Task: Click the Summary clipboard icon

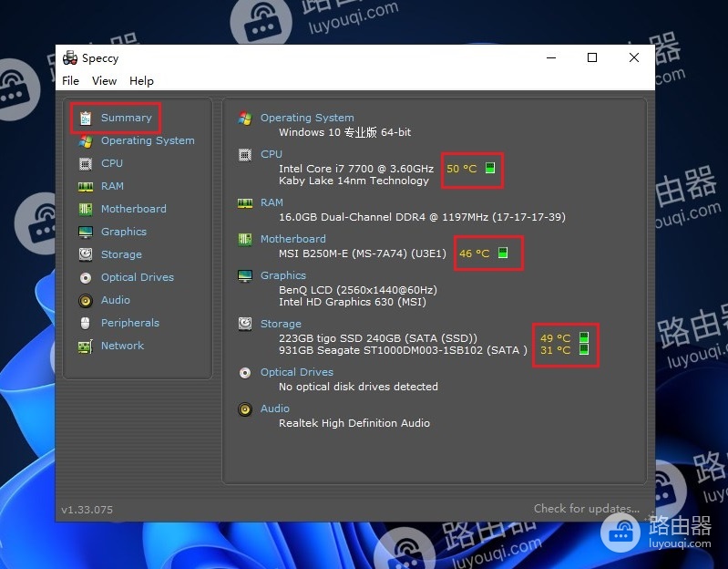Action: (x=86, y=118)
